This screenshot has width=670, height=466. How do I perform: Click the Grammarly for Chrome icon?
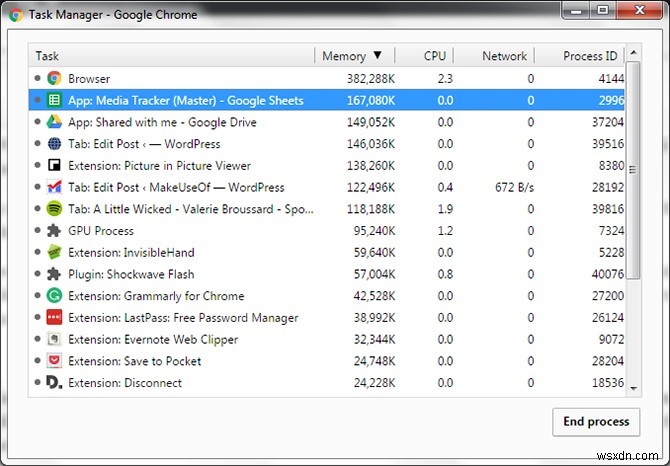coord(54,296)
